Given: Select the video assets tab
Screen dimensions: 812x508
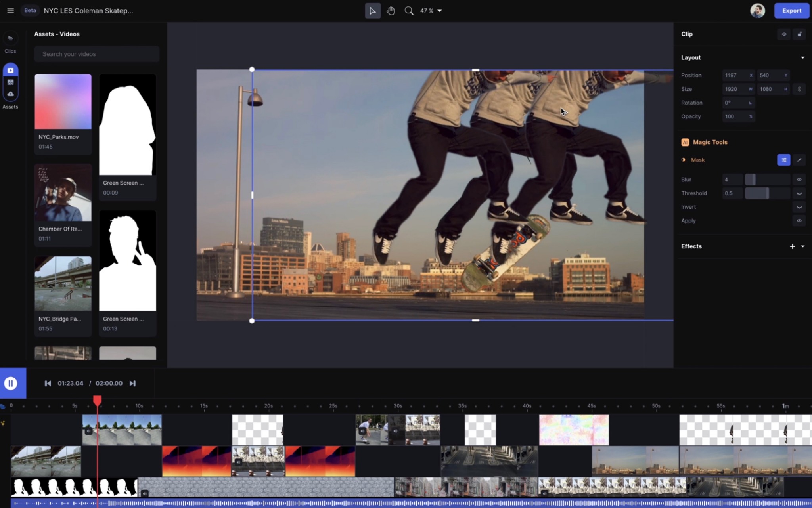Looking at the screenshot, I should (x=10, y=71).
